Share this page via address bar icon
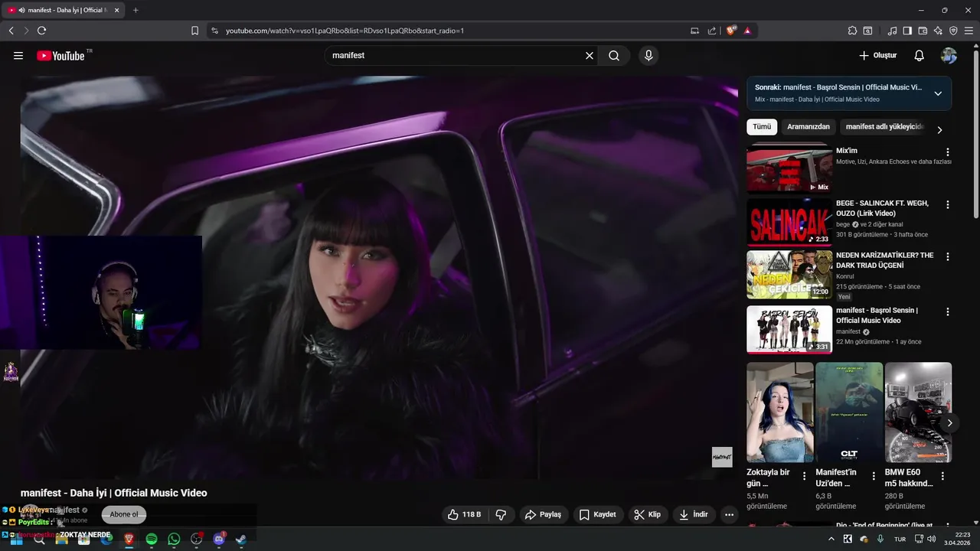 point(712,31)
